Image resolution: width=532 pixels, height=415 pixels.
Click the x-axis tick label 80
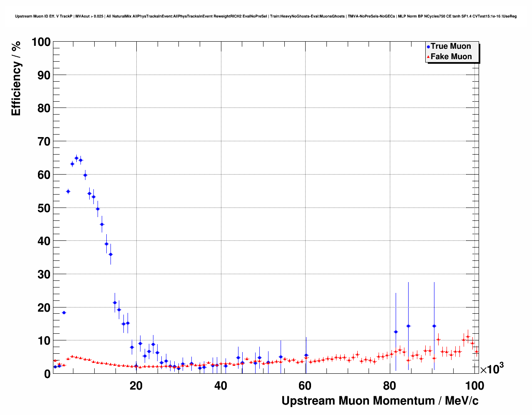point(389,386)
